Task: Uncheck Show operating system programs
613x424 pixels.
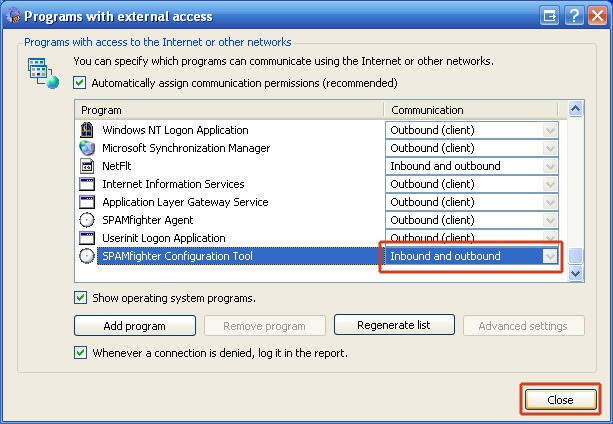Action: tap(81, 298)
